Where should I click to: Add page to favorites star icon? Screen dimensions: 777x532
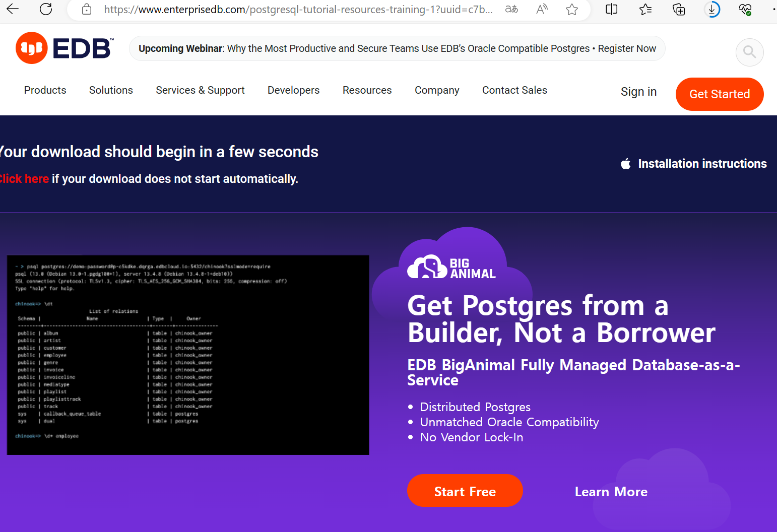(571, 9)
